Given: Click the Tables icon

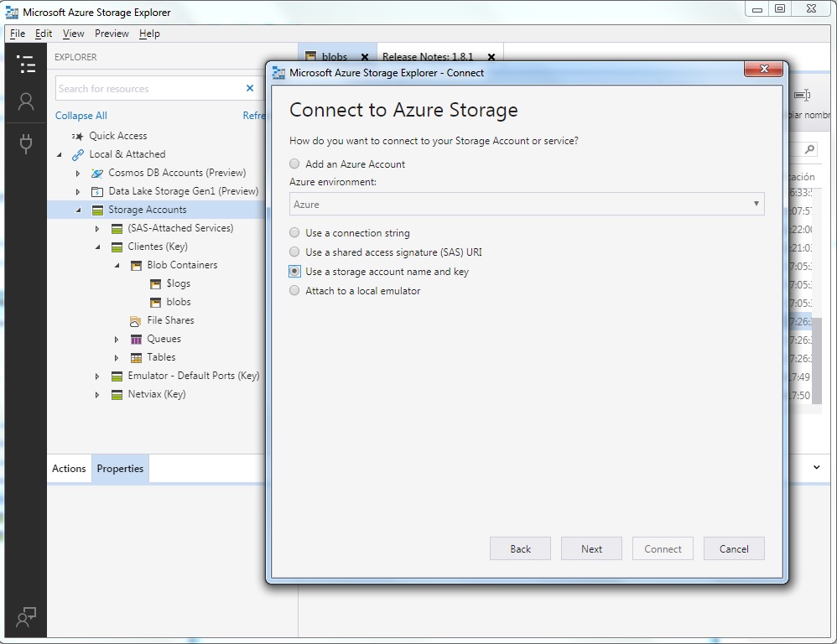Looking at the screenshot, I should [136, 357].
